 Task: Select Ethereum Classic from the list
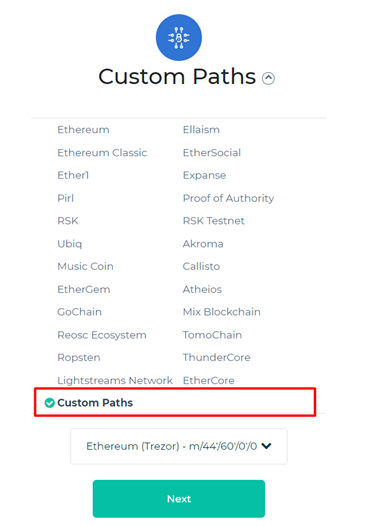[102, 153]
